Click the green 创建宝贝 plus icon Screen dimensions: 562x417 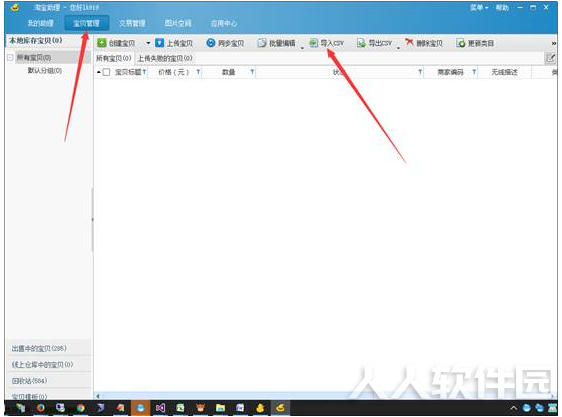coord(102,43)
